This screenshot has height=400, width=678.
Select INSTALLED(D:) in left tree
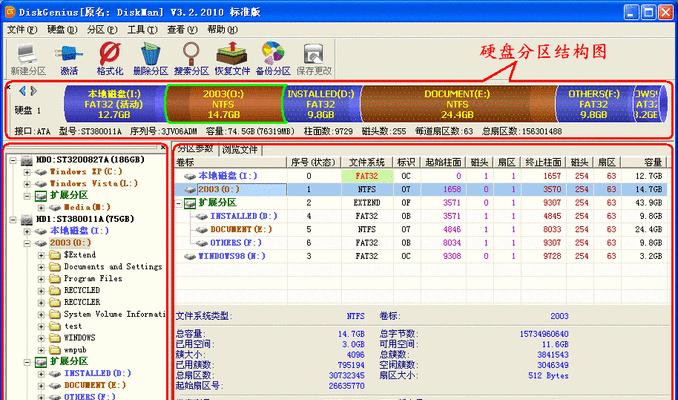coord(97,373)
